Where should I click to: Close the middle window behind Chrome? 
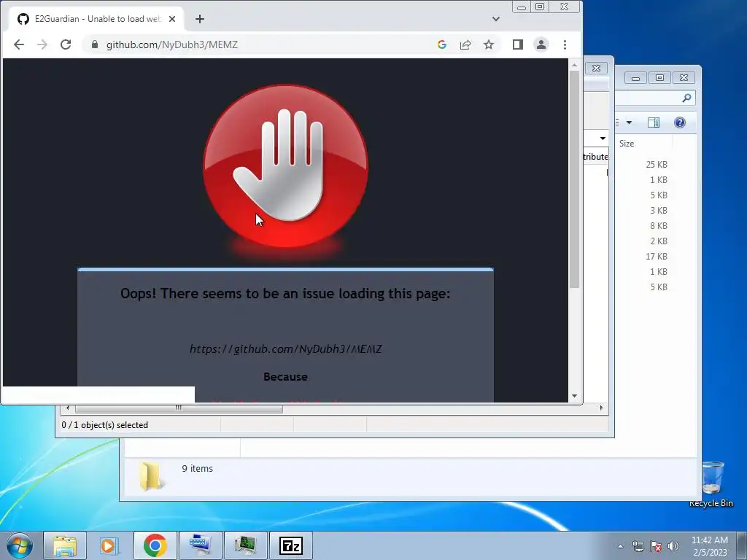596,68
